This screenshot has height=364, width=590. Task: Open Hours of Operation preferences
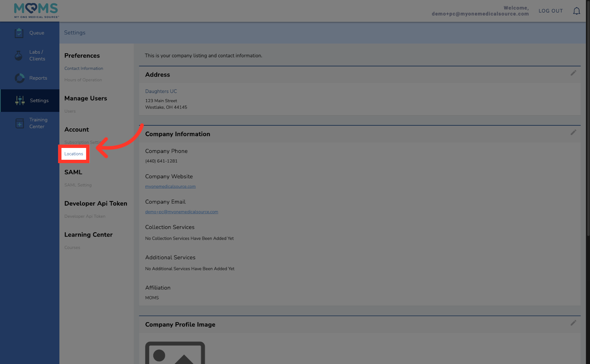pos(83,80)
